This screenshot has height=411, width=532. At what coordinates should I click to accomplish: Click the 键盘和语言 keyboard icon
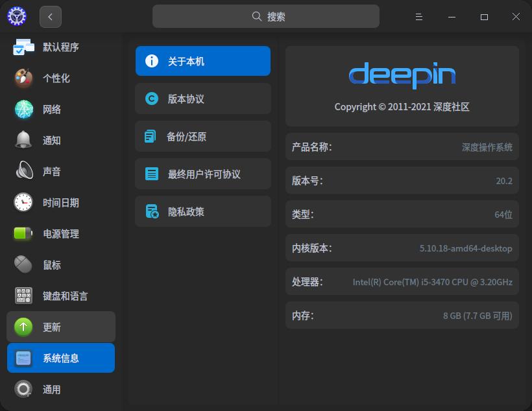click(x=23, y=296)
